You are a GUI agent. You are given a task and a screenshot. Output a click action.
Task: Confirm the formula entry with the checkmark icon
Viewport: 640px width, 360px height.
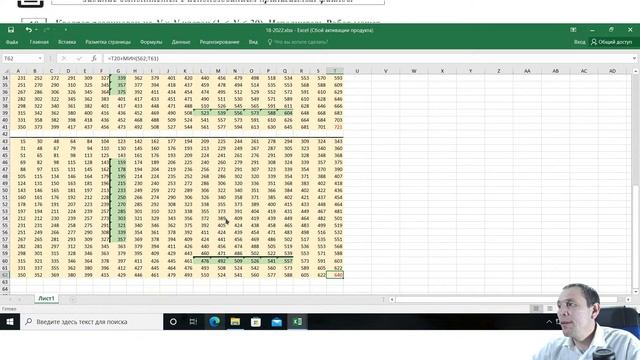point(79,59)
